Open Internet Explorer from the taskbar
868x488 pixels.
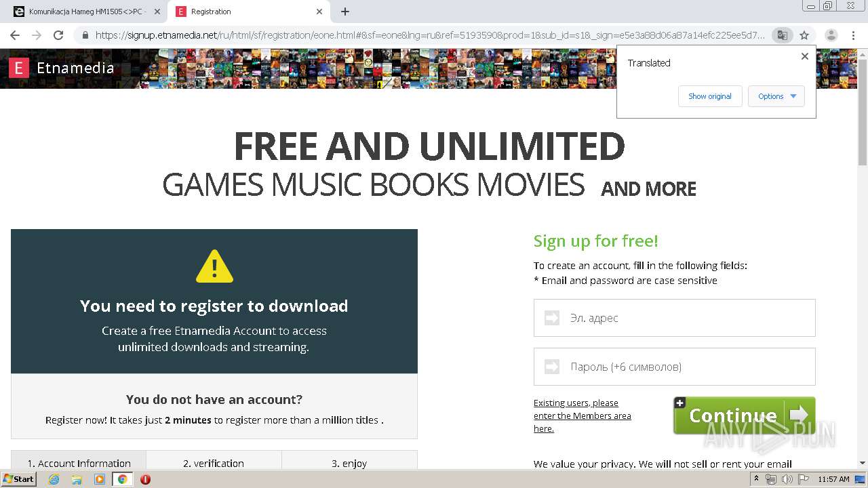pyautogui.click(x=54, y=479)
